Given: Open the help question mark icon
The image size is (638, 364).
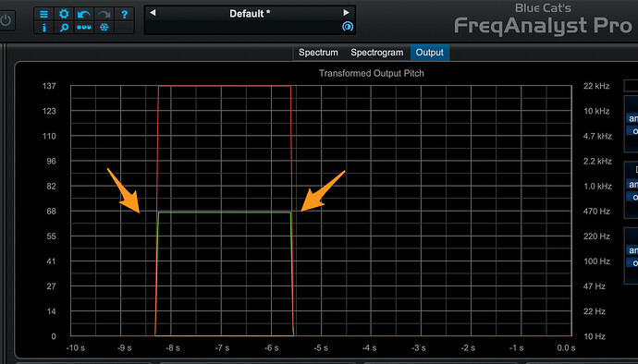Looking at the screenshot, I should tap(125, 14).
